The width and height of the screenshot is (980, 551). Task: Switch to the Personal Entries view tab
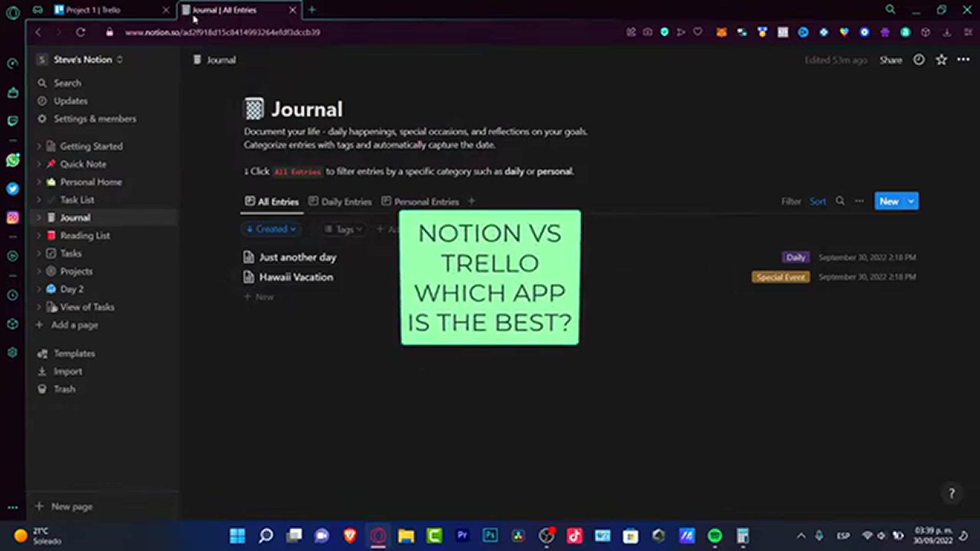point(420,202)
